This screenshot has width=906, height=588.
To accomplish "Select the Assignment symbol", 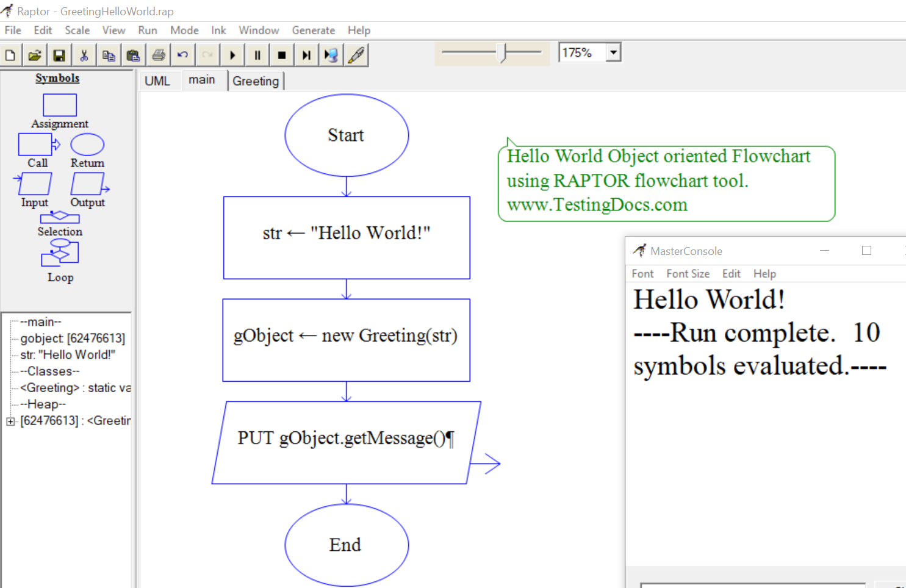I will pyautogui.click(x=60, y=105).
